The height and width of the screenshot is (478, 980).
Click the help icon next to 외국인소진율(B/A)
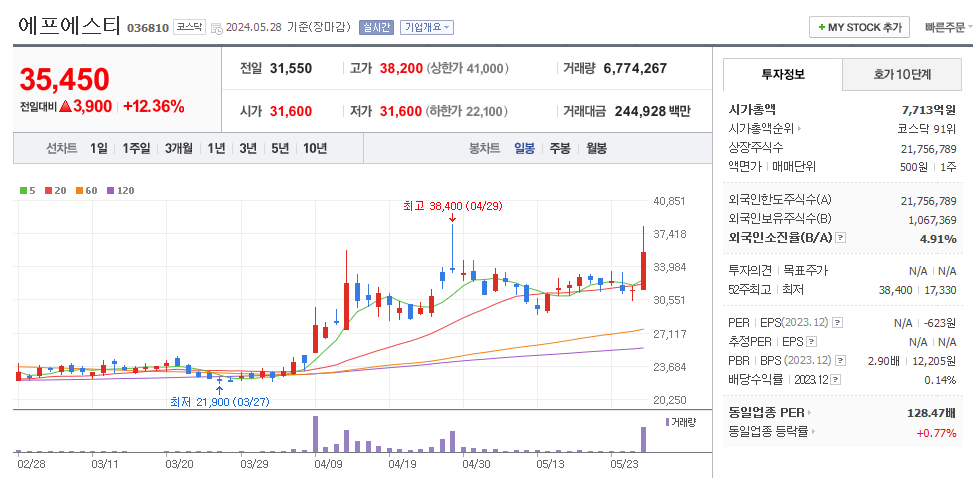[841, 238]
